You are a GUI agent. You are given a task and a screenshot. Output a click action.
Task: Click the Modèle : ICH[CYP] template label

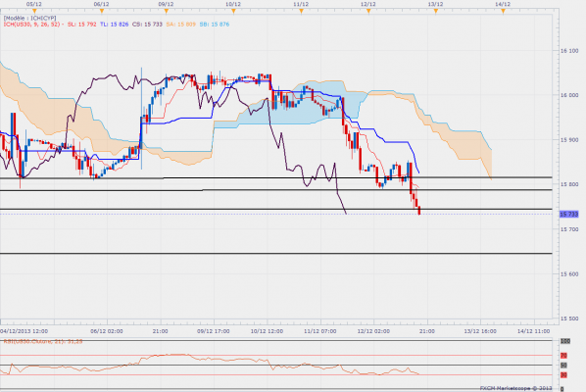pos(30,18)
